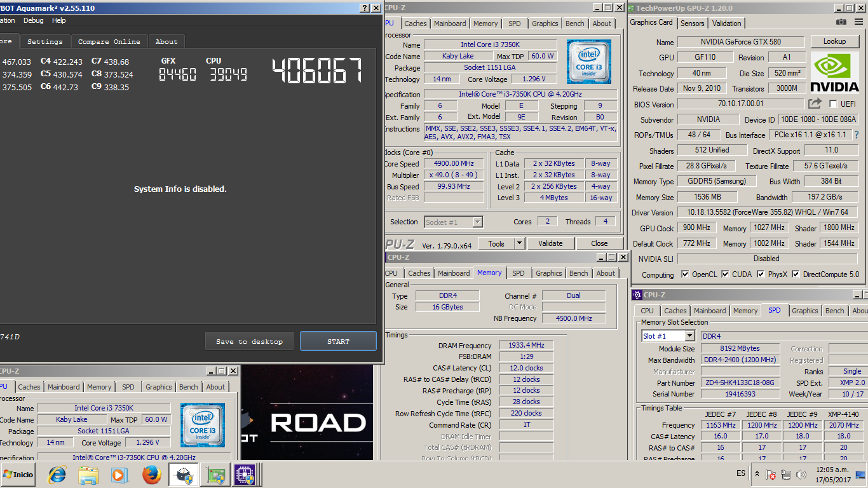Select the Caches tab in CPU-Z timings window
The width and height of the screenshot is (868, 488).
(419, 273)
